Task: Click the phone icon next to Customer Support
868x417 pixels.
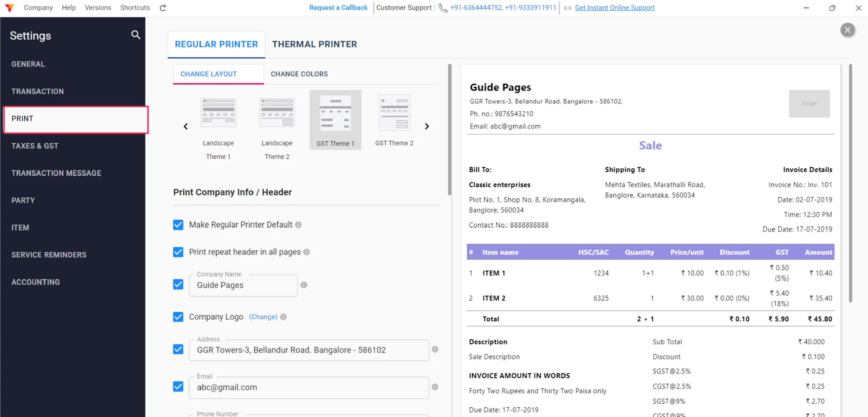Action: coord(442,8)
